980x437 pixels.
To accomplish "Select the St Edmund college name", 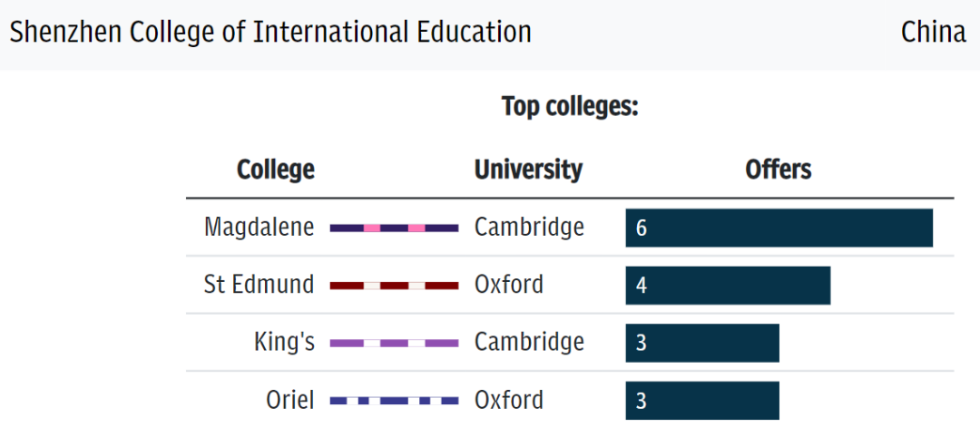I will [259, 285].
